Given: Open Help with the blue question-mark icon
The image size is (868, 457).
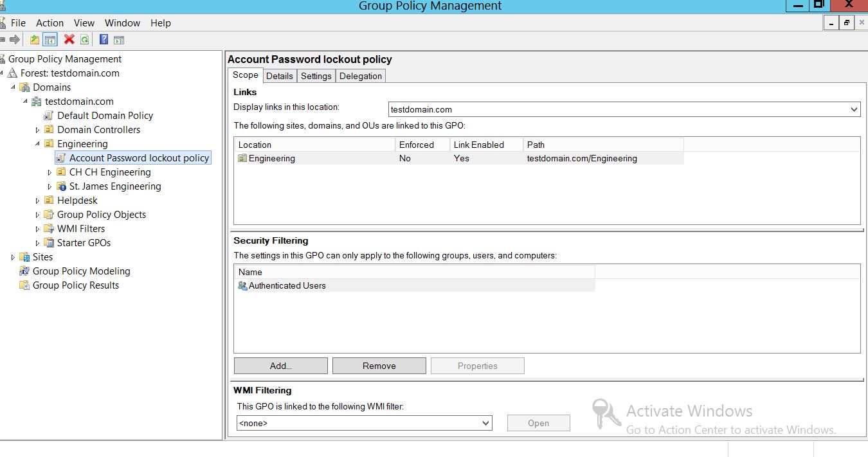Looking at the screenshot, I should (104, 40).
